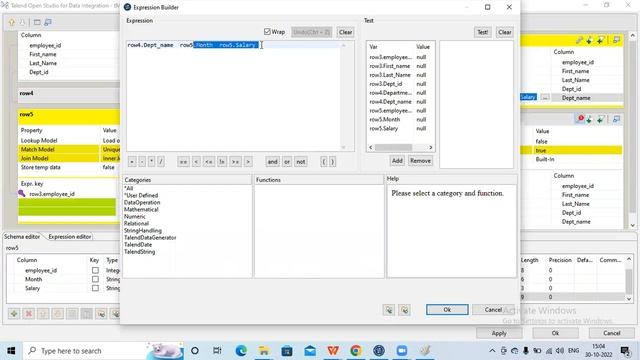Click the '...' expression button beside Salary
The width and height of the screenshot is (640, 360).
point(545,97)
